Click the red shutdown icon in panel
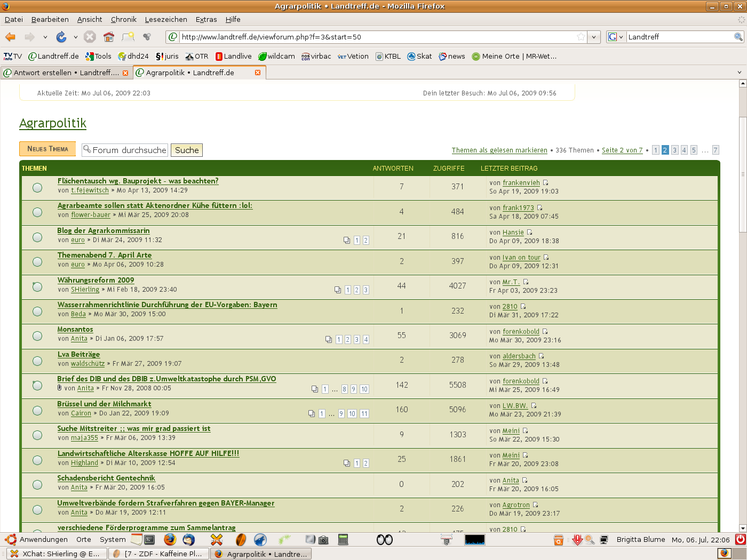The height and width of the screenshot is (560, 747). 740,539
